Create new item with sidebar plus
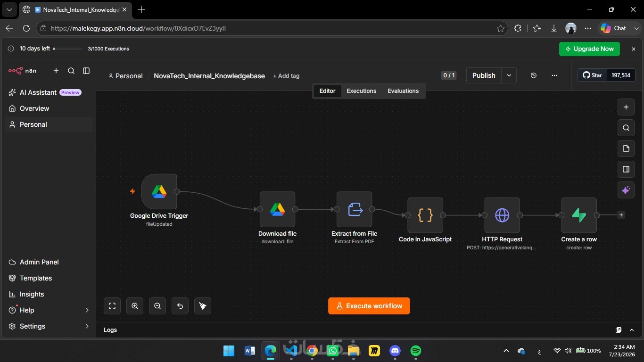644x362 pixels. point(56,71)
